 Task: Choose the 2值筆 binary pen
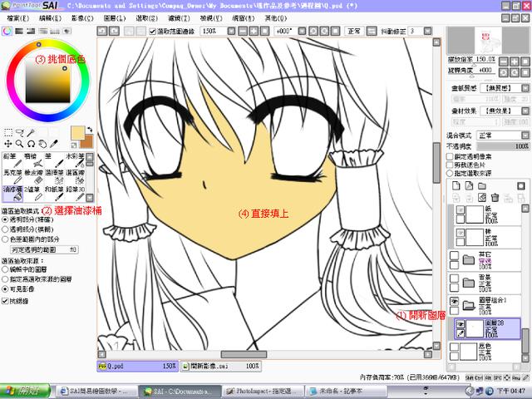(x=33, y=193)
